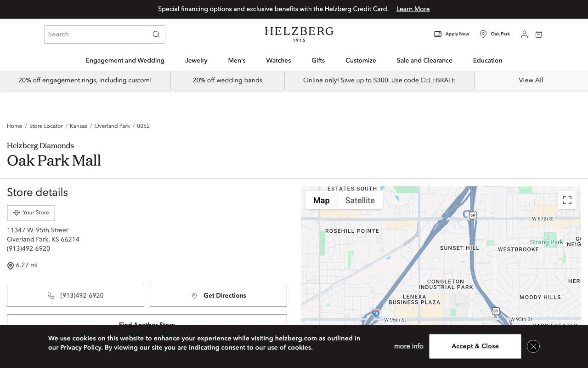The height and width of the screenshot is (368, 588).
Task: Toggle the map fullscreen icon
Action: (x=567, y=200)
